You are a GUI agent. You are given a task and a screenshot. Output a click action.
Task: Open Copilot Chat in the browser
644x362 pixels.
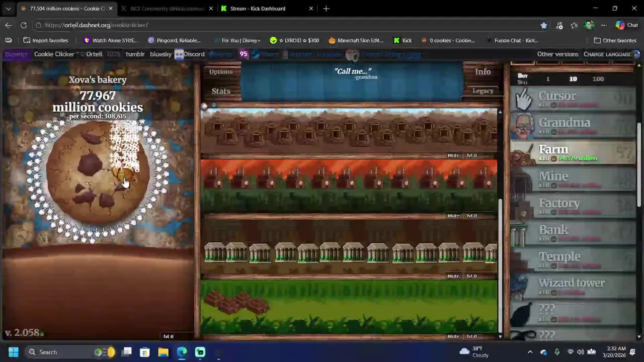click(627, 25)
